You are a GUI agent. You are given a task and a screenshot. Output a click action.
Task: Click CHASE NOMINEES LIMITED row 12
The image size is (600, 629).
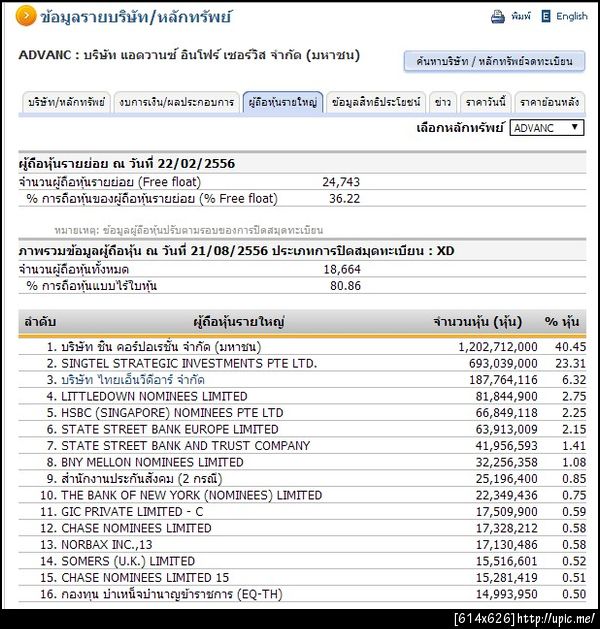pos(302,528)
